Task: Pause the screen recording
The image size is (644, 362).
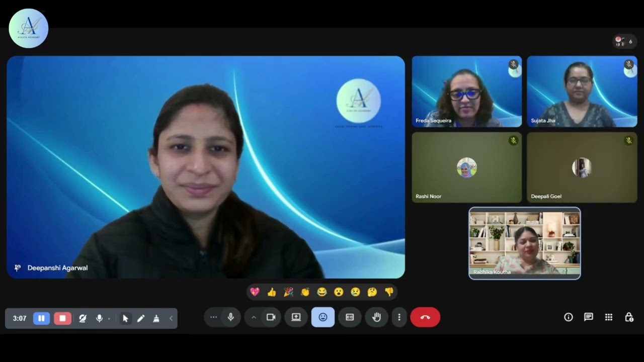Action: tap(42, 318)
